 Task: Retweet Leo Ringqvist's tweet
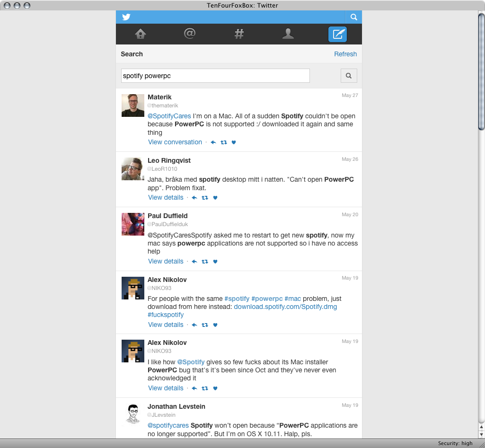click(205, 198)
